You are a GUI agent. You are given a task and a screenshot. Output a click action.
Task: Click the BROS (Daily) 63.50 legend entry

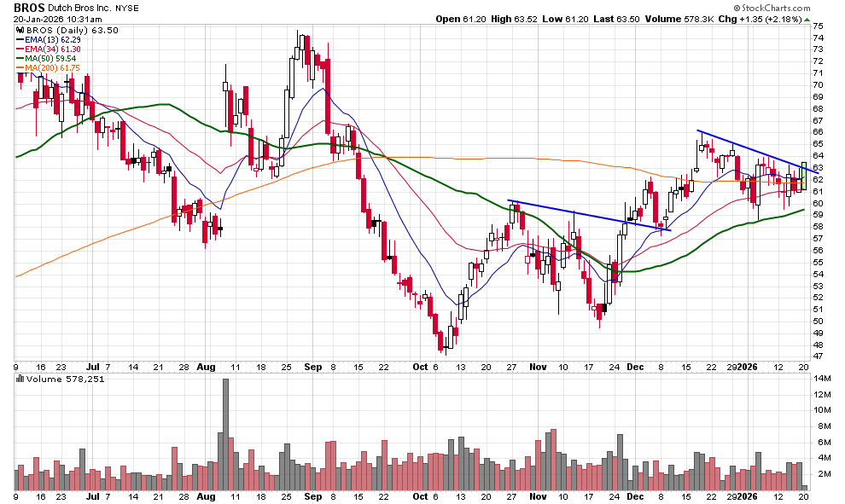(73, 30)
